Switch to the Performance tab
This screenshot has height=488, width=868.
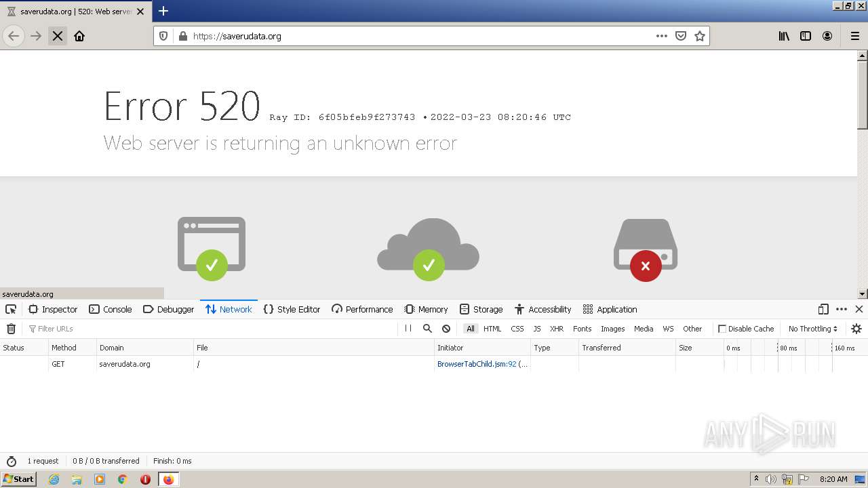tap(362, 309)
